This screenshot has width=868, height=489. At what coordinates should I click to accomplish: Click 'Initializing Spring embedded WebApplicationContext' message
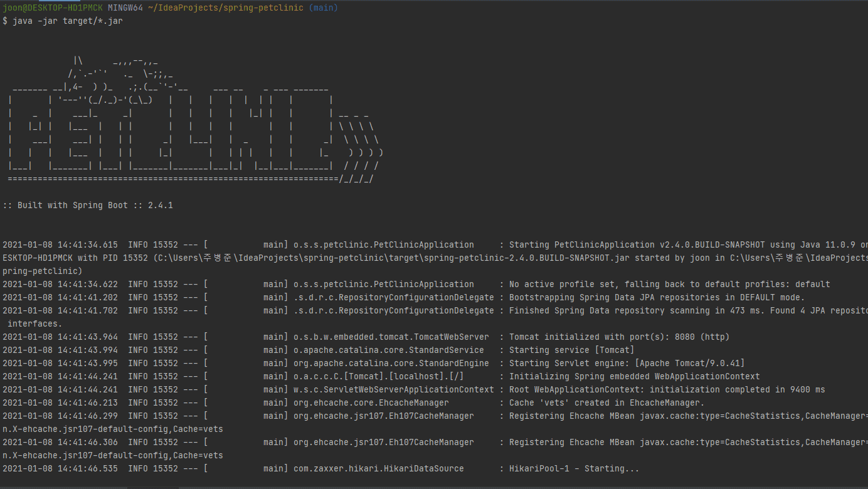(x=635, y=377)
